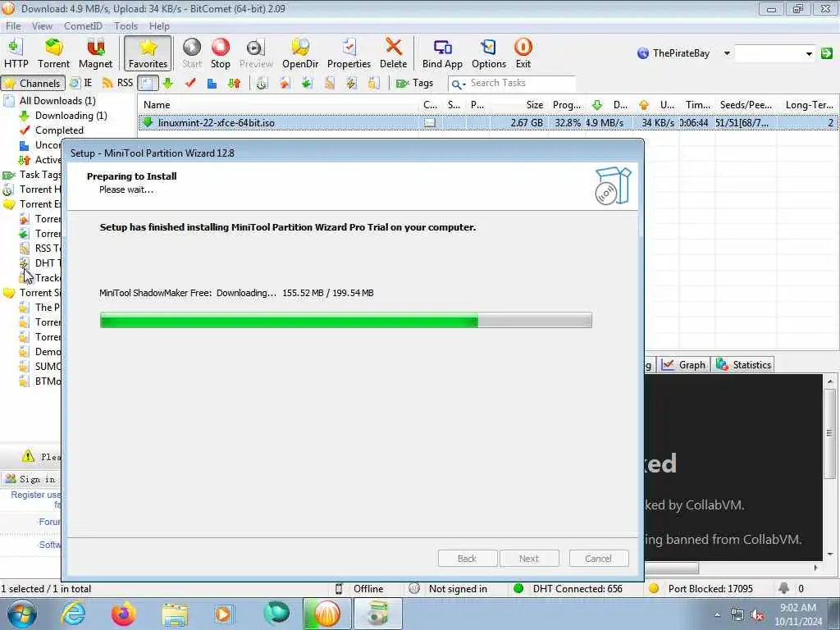Open the View menu
The height and width of the screenshot is (630, 840).
click(x=42, y=25)
